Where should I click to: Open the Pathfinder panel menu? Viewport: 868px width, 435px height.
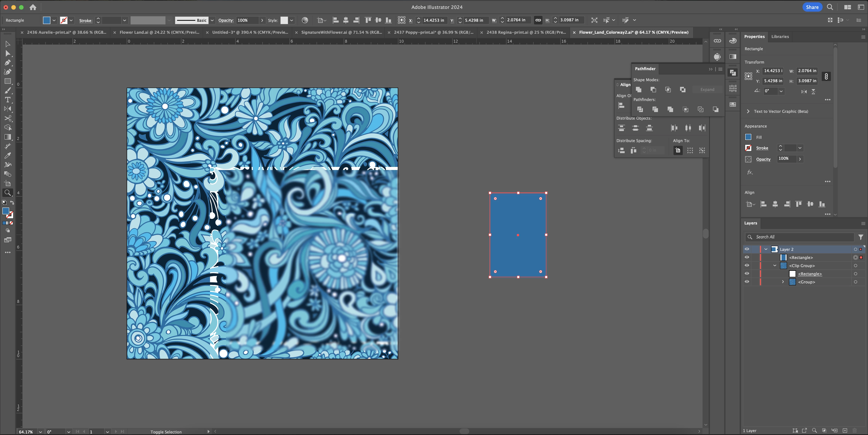(x=720, y=69)
